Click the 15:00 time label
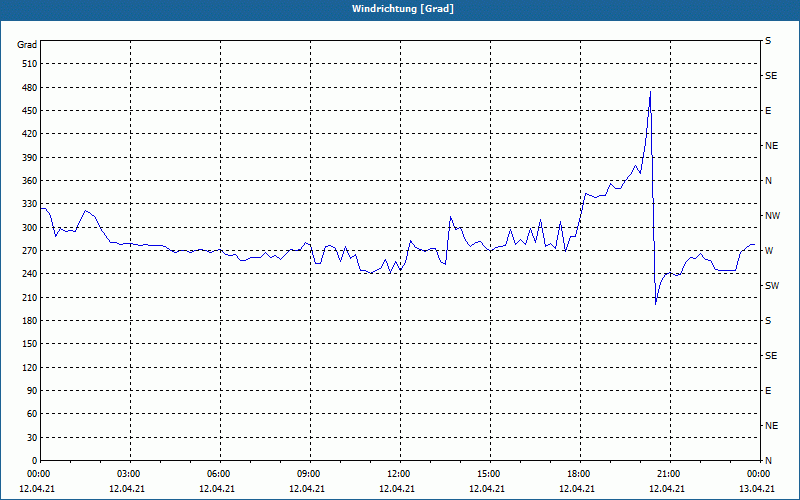This screenshot has width=800, height=500. [x=489, y=474]
